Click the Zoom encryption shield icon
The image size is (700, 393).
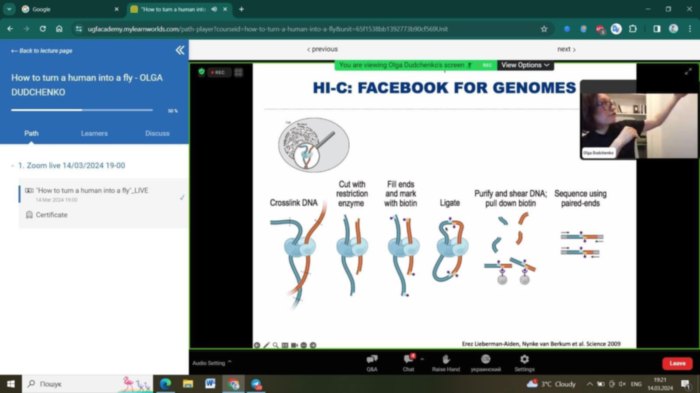point(201,72)
